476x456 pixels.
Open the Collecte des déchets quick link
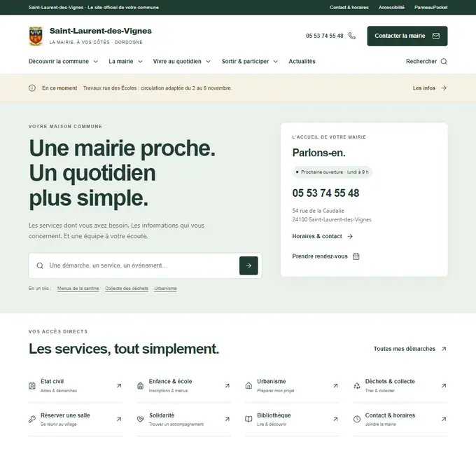(127, 289)
